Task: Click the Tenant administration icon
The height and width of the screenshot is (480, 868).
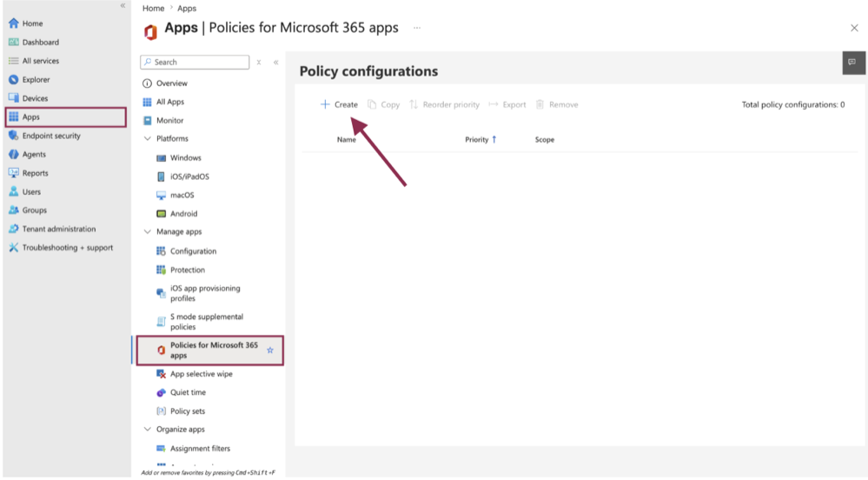Action: 13,229
